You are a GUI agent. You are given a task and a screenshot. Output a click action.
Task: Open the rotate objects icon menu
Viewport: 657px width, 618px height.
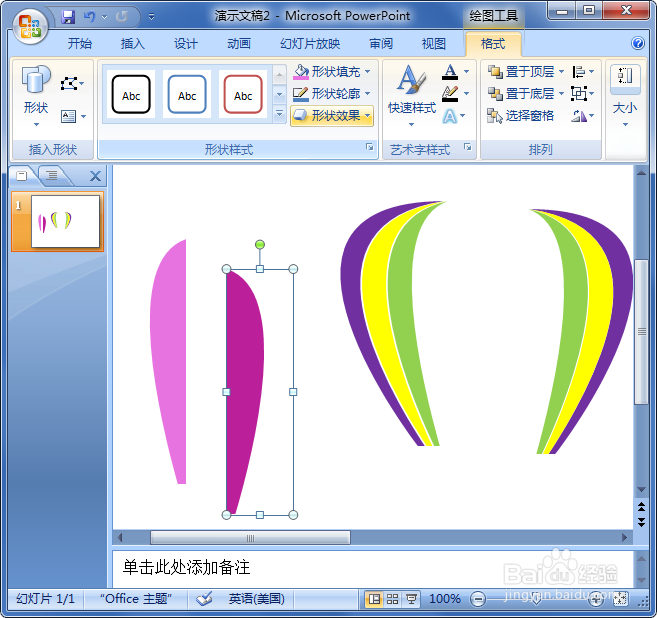tap(583, 115)
